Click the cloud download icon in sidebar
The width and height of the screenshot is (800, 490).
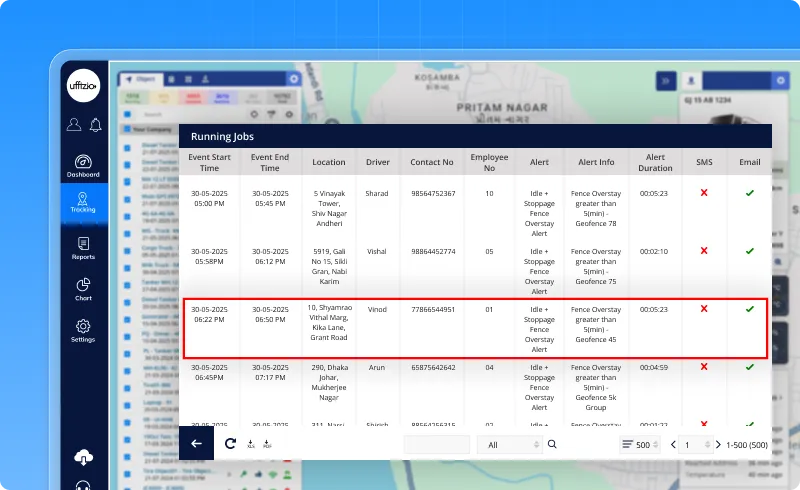(x=83, y=457)
